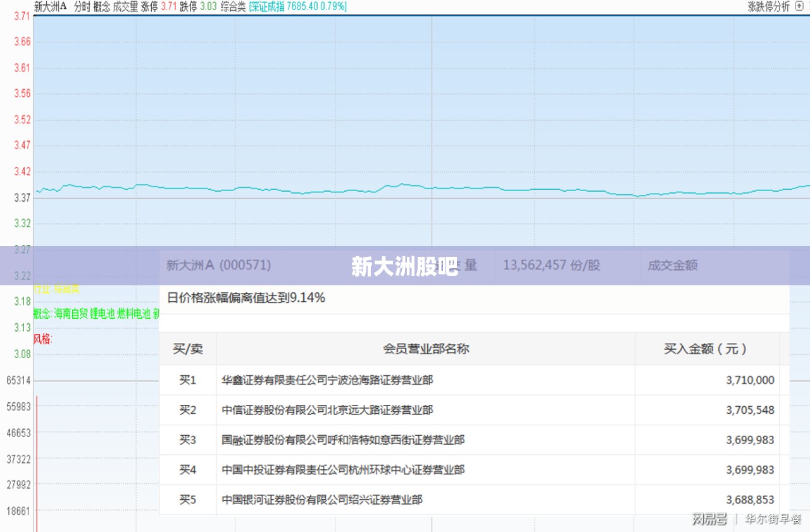Image resolution: width=810 pixels, height=532 pixels.
Task: Click the 买入金额（元）column header
Action: 706,349
